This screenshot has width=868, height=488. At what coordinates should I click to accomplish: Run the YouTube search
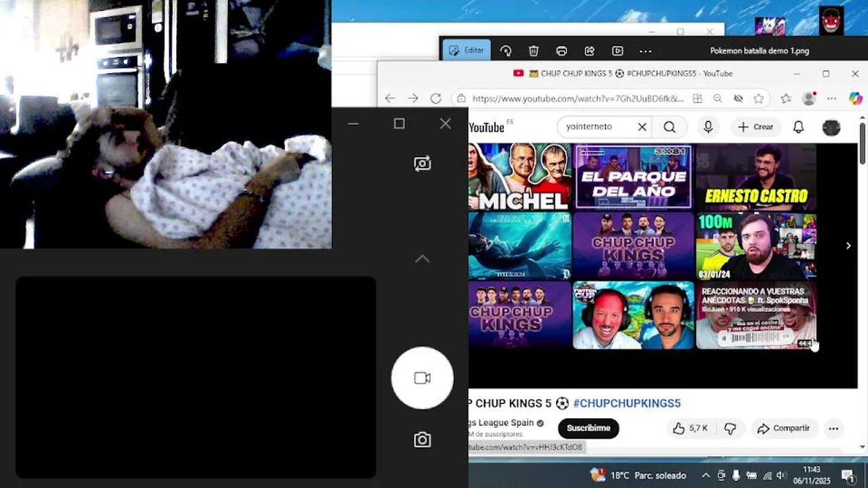coord(670,127)
